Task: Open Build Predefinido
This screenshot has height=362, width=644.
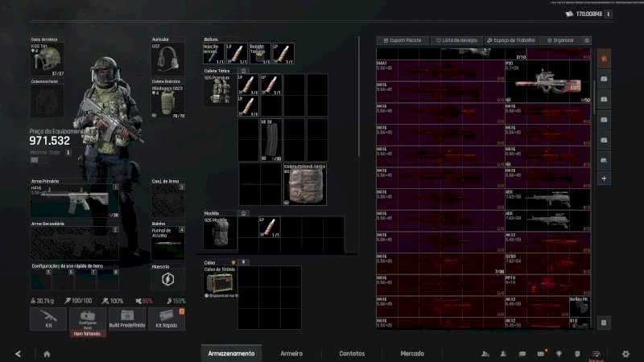Action: [x=127, y=319]
